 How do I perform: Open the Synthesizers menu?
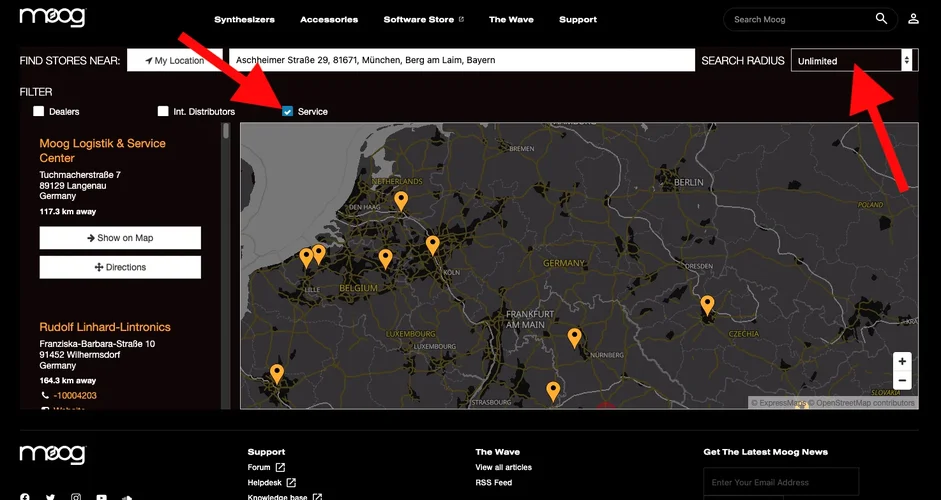[244, 20]
